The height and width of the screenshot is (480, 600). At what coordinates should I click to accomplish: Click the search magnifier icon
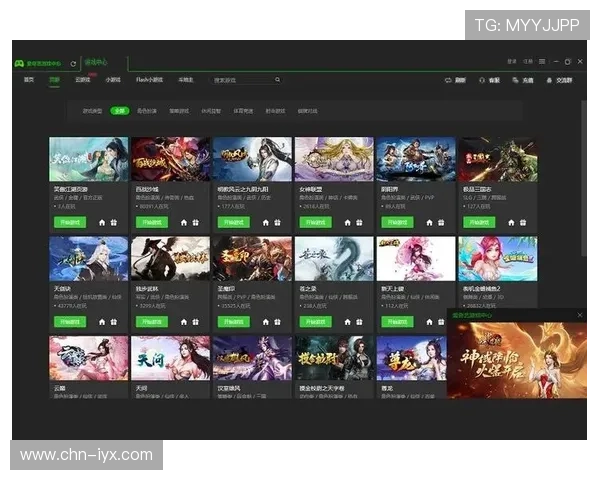(277, 80)
